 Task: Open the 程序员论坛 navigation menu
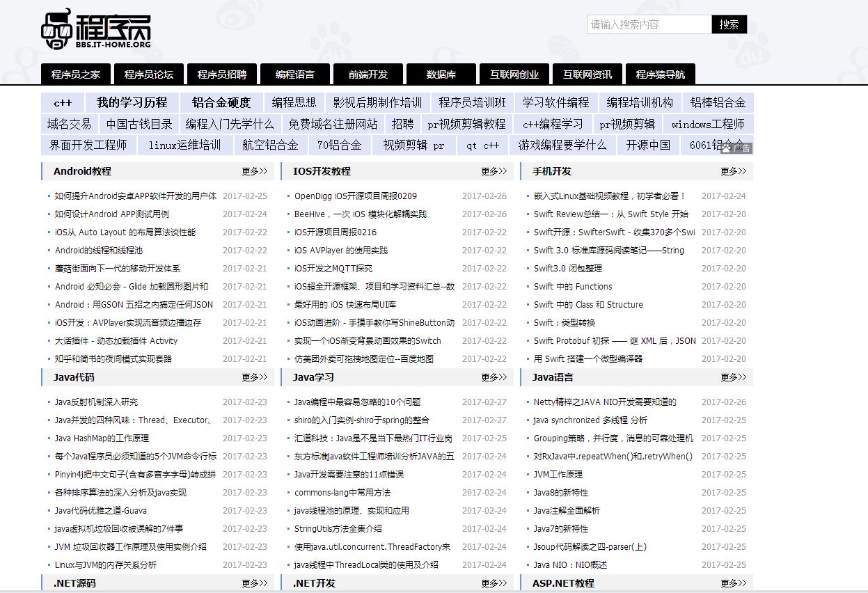click(x=148, y=74)
